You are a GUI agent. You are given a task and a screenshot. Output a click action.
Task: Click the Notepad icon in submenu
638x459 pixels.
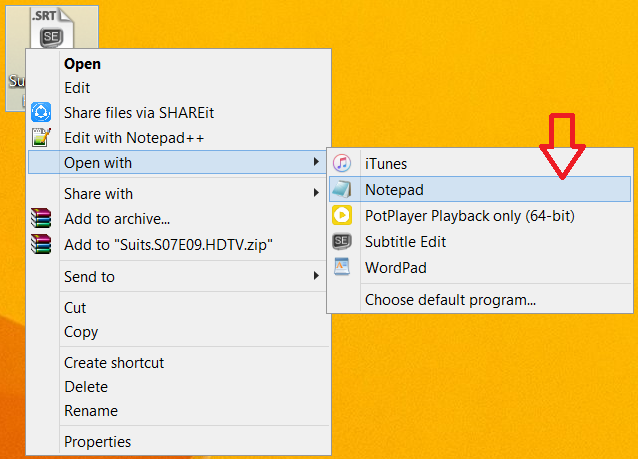click(343, 189)
